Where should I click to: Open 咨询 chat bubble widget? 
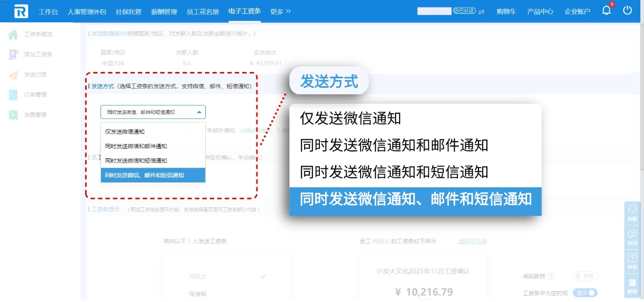(632, 236)
